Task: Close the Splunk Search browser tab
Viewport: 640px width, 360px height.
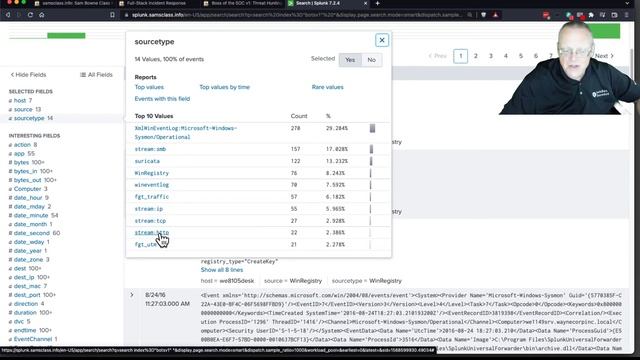Action: (365, 3)
